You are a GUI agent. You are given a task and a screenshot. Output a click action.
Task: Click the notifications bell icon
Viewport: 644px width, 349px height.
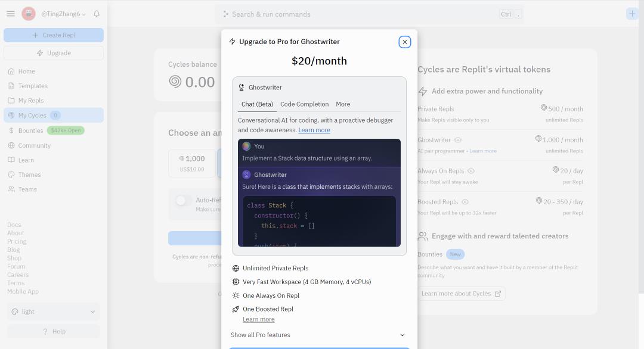(x=97, y=14)
